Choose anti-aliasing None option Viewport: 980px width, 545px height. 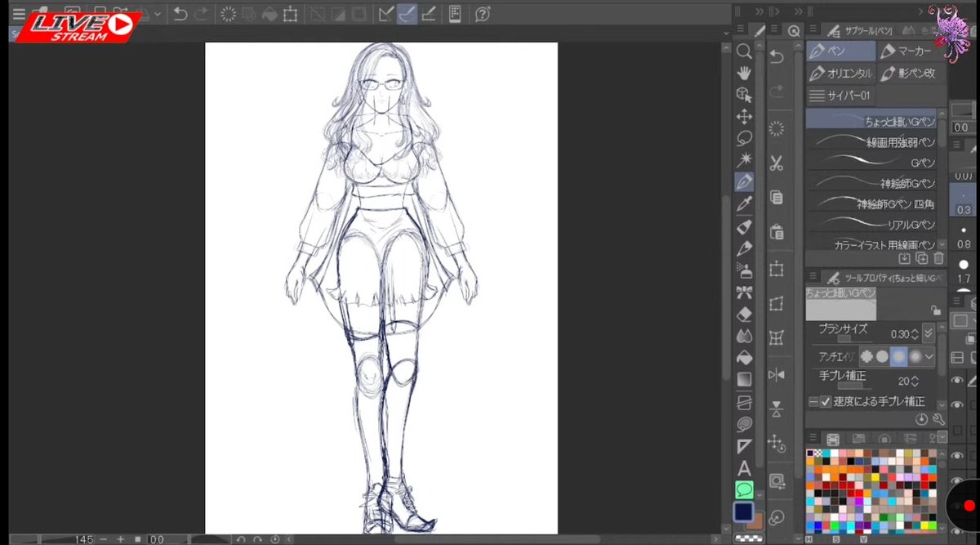(x=866, y=356)
